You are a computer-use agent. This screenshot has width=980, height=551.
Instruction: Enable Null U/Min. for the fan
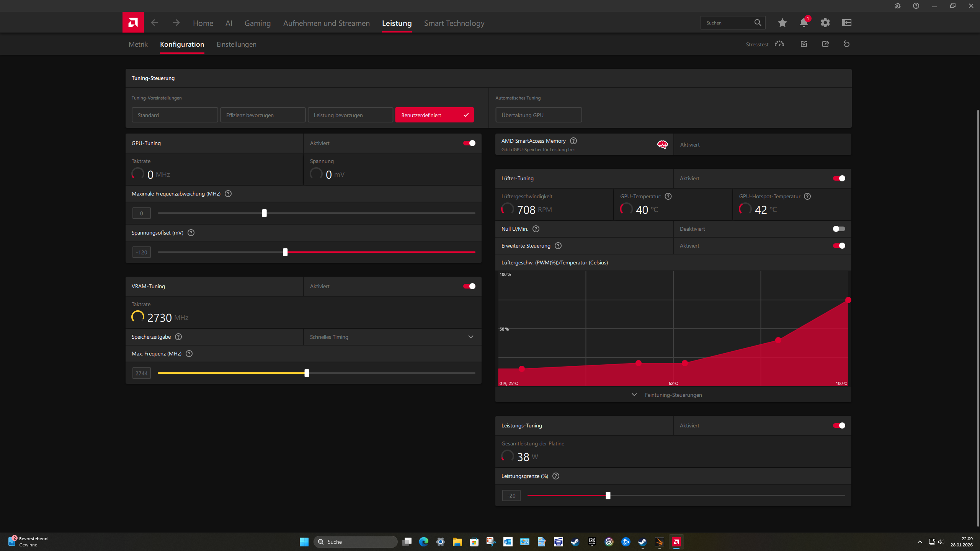[x=838, y=228]
